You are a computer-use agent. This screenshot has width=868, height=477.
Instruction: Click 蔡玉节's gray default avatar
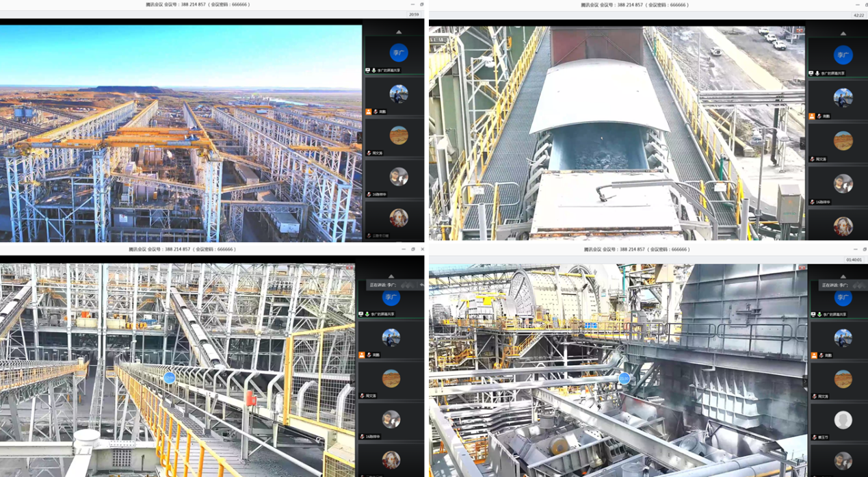tap(843, 420)
